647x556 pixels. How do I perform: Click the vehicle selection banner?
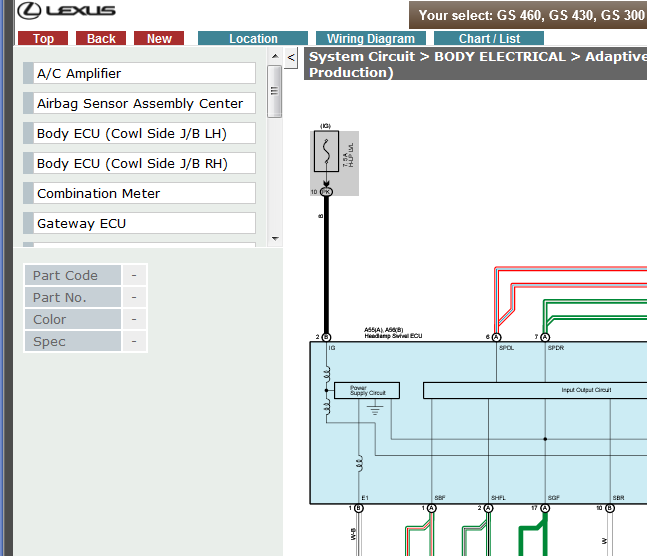coord(528,15)
